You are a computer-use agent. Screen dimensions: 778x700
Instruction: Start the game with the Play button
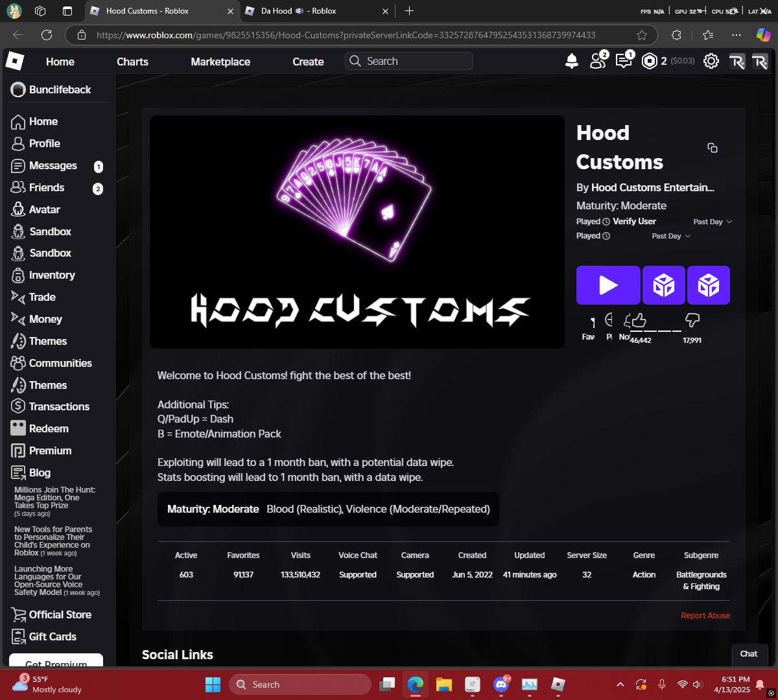[x=608, y=285]
